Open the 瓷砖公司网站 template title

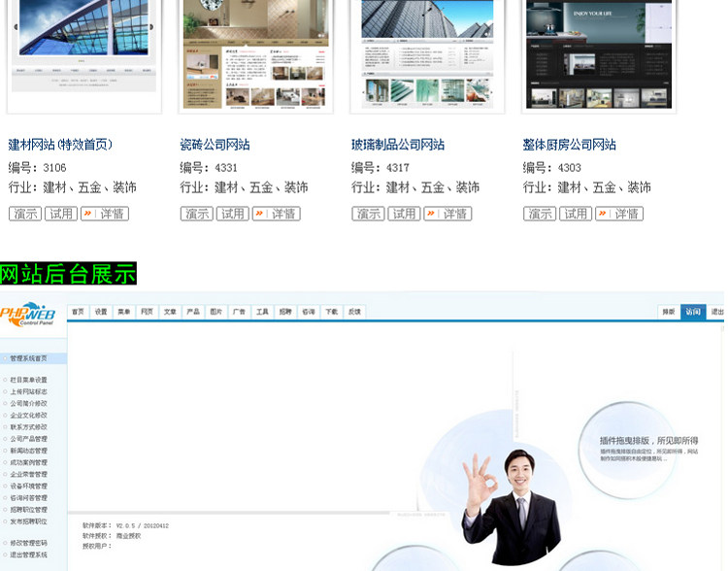tap(215, 145)
